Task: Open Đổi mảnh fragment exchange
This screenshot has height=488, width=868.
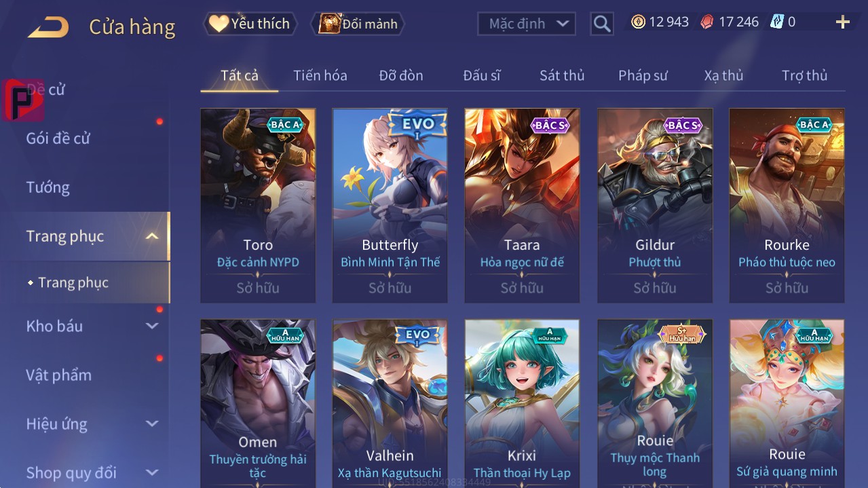Action: coord(358,24)
